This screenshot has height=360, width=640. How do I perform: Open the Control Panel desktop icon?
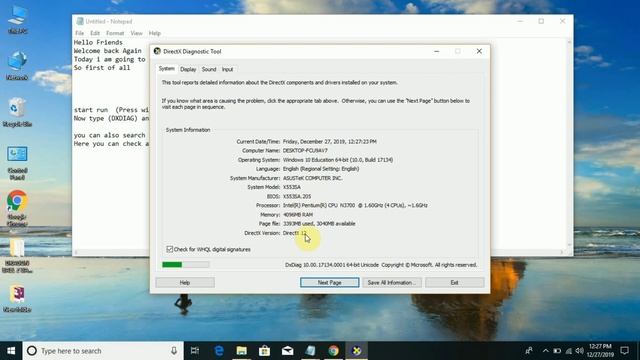17,163
